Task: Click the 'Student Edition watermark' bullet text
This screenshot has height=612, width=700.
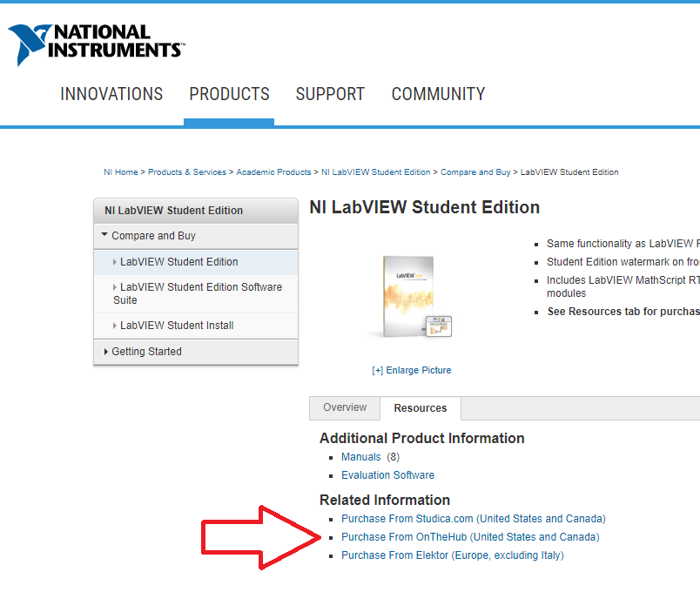Action: click(x=623, y=262)
